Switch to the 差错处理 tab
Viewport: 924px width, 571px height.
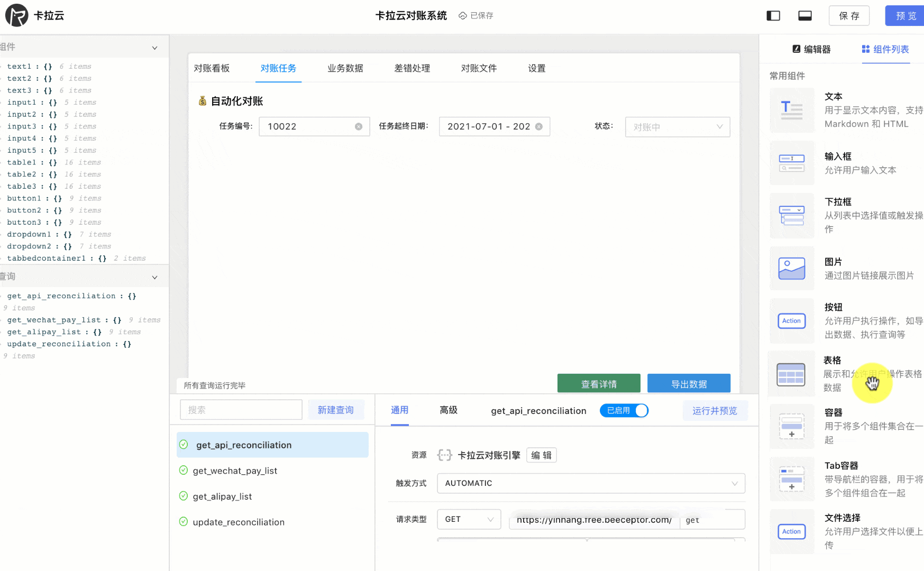(412, 68)
